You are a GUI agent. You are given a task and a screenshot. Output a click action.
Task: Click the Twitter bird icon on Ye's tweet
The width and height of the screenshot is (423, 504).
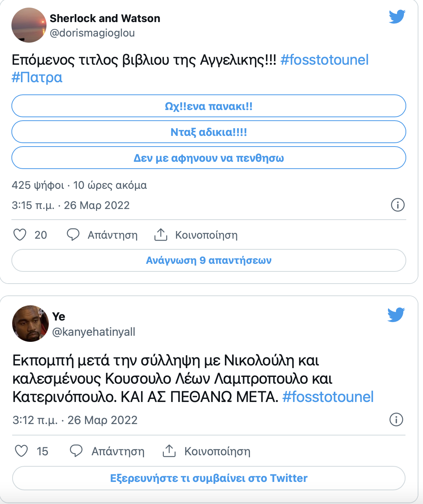pos(397,315)
